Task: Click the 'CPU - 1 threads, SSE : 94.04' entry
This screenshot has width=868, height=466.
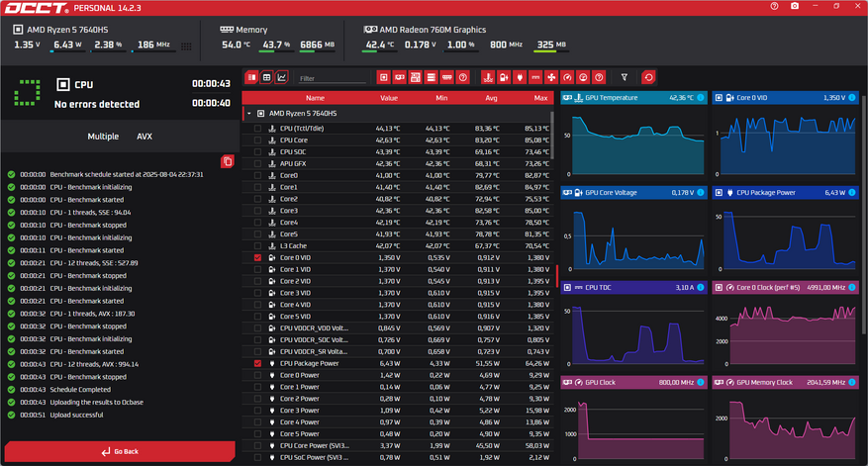Action: (x=90, y=213)
